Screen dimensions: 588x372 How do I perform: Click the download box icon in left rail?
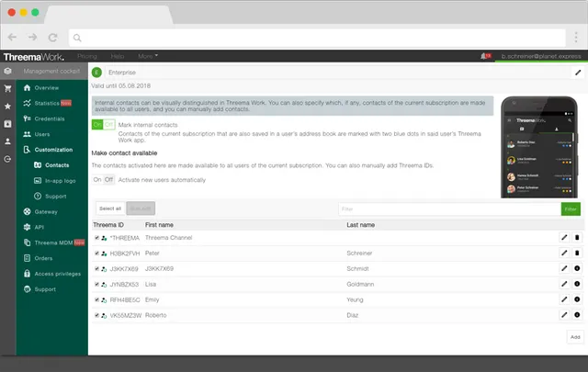[7, 124]
